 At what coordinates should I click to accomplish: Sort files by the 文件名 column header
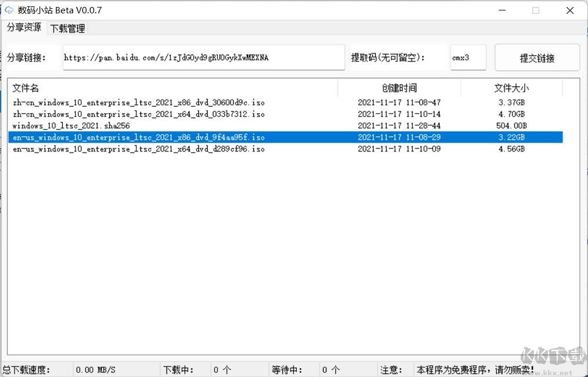26,88
